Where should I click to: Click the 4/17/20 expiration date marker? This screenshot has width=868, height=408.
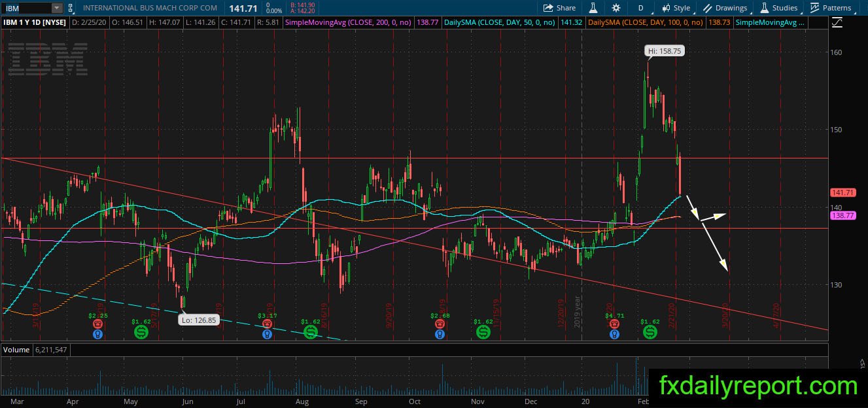(x=776, y=314)
